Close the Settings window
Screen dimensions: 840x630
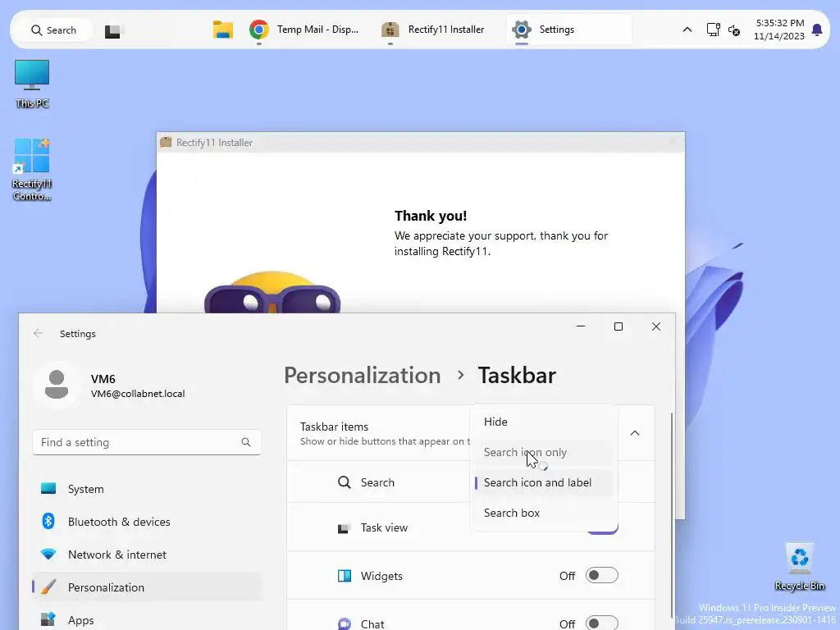coord(655,326)
